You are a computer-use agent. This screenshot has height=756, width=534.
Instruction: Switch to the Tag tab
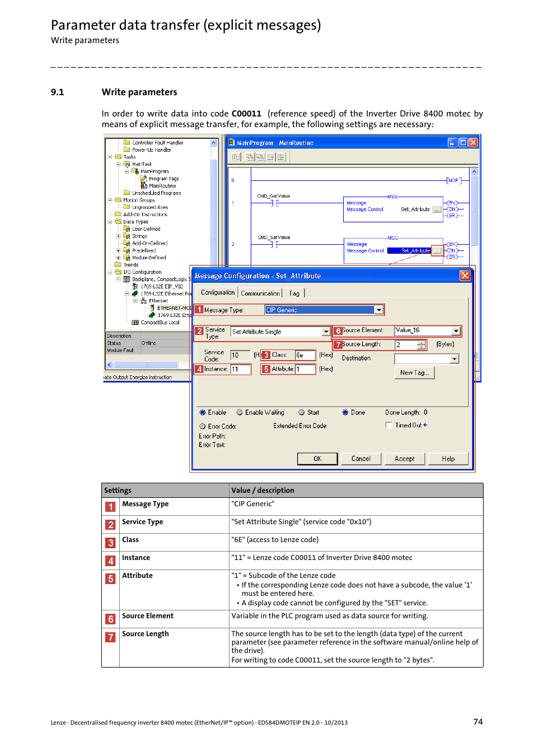pos(294,293)
